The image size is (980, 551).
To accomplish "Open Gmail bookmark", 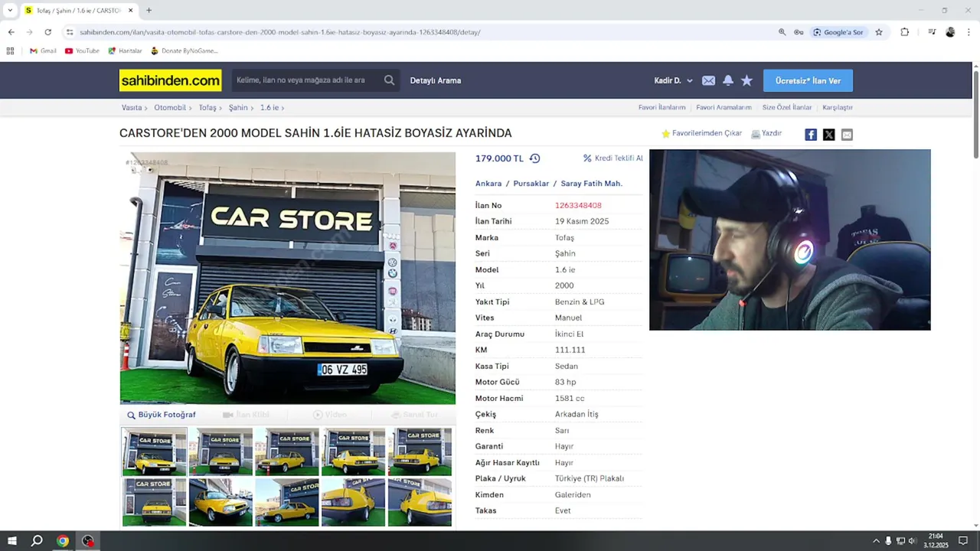I will point(43,51).
